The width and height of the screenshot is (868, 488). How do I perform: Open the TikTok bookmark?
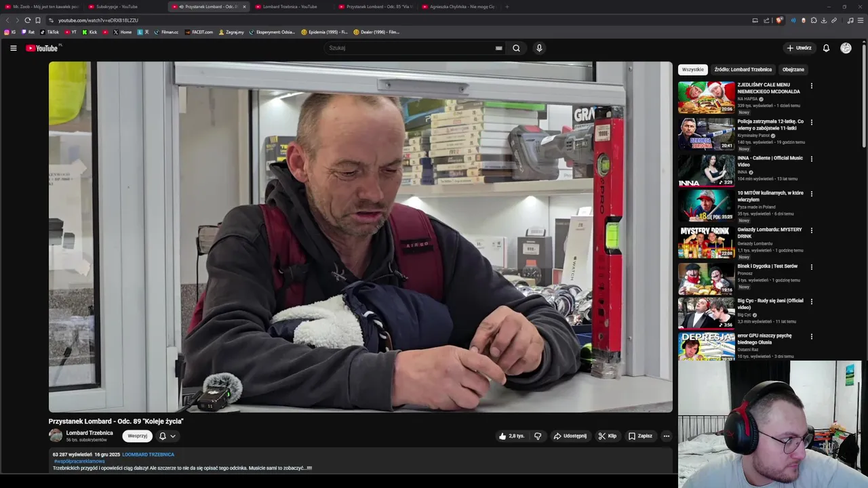pos(50,32)
